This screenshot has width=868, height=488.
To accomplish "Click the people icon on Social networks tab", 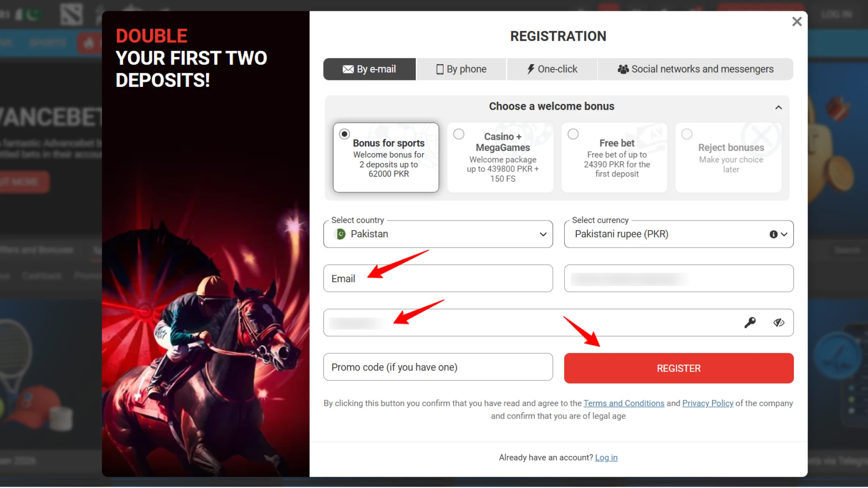I will tap(624, 69).
